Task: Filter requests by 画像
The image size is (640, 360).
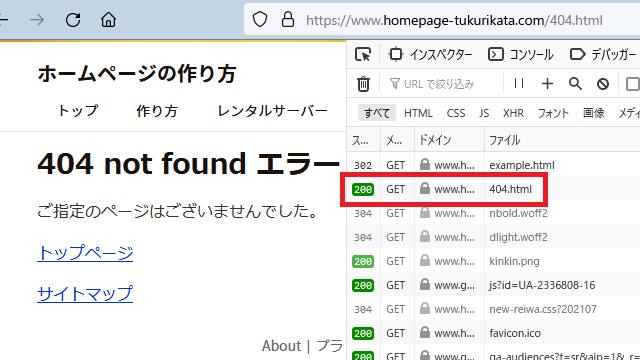Action: 593,113
